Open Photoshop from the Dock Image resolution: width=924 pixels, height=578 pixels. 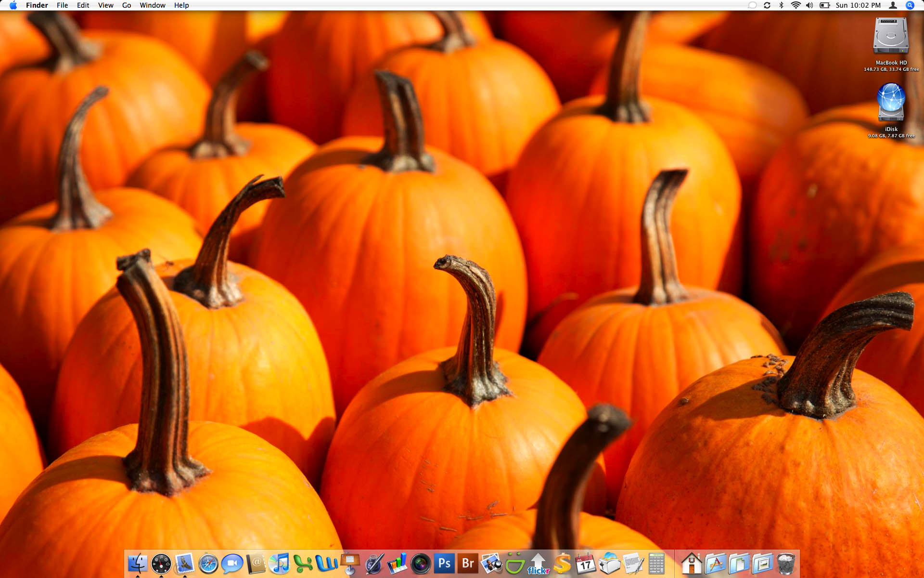[x=444, y=563]
